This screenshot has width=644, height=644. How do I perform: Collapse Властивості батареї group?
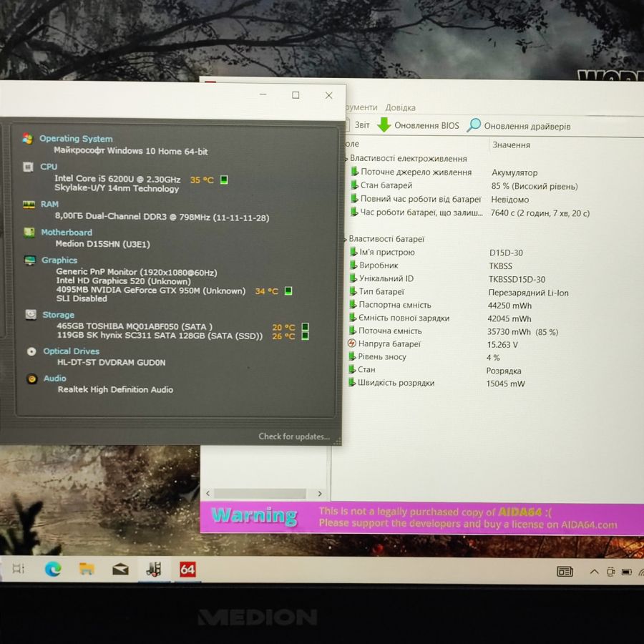[x=345, y=239]
